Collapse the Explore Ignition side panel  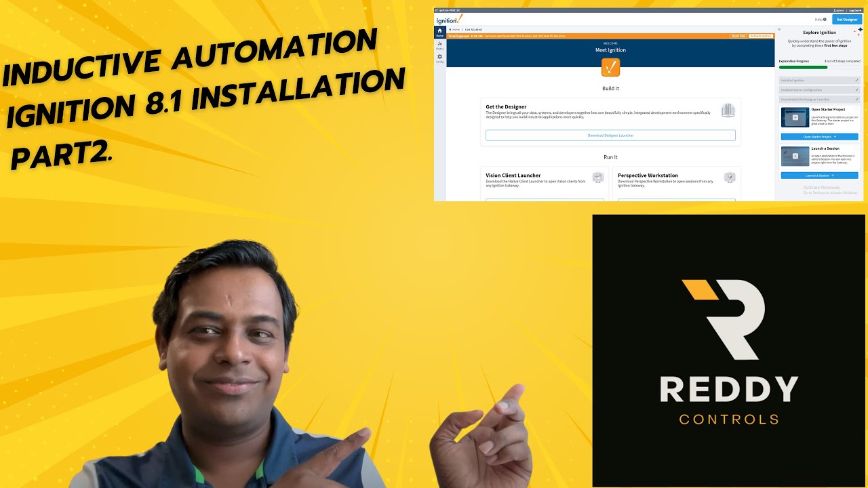pos(778,29)
